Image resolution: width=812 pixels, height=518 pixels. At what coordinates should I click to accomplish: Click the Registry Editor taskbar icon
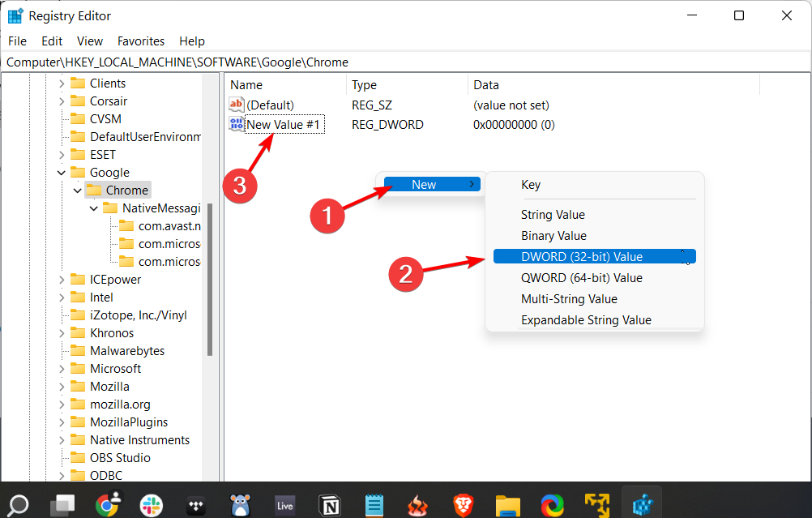click(642, 505)
